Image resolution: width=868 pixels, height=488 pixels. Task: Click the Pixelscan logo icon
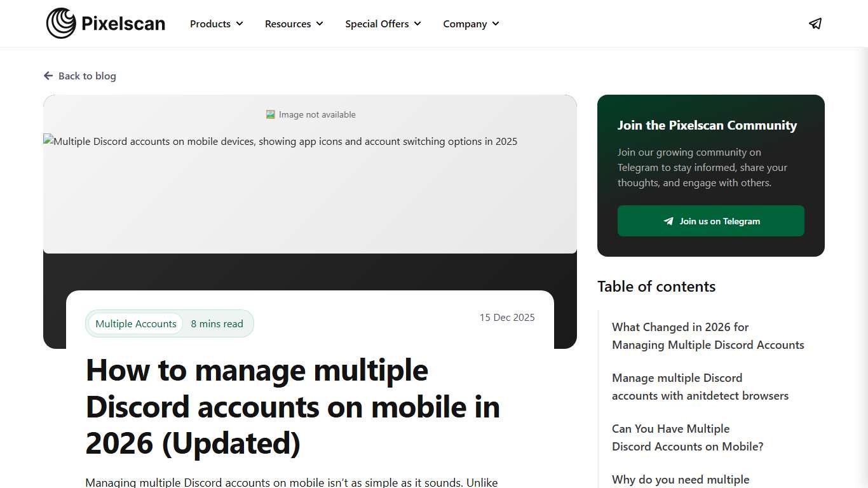[x=60, y=22]
